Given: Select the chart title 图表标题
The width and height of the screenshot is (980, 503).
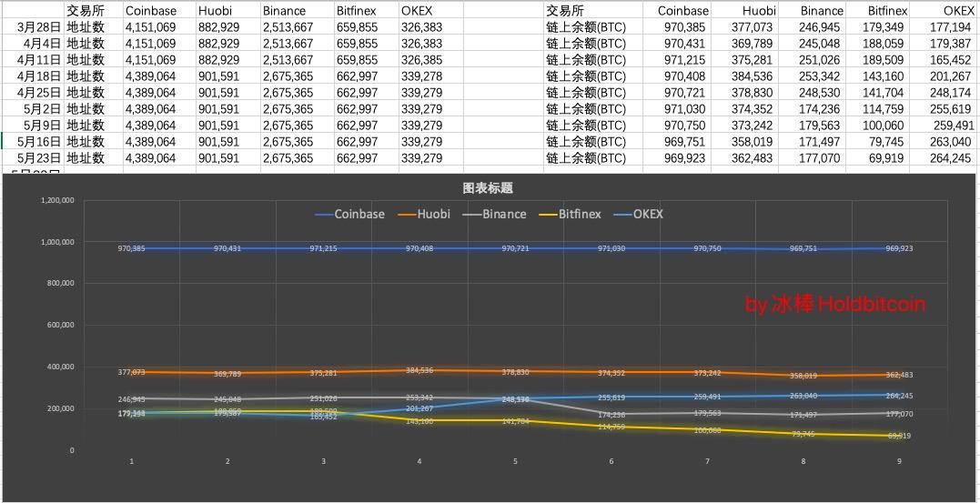Looking at the screenshot, I should [488, 188].
